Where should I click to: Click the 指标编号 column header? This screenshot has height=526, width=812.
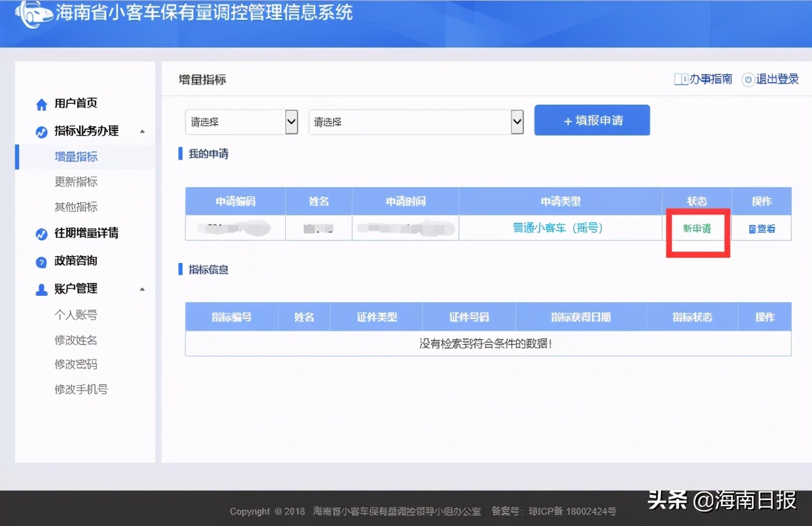pos(232,317)
